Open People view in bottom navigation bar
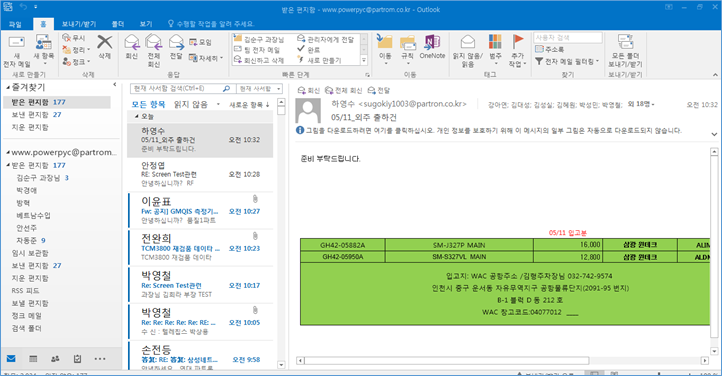 coord(55,359)
